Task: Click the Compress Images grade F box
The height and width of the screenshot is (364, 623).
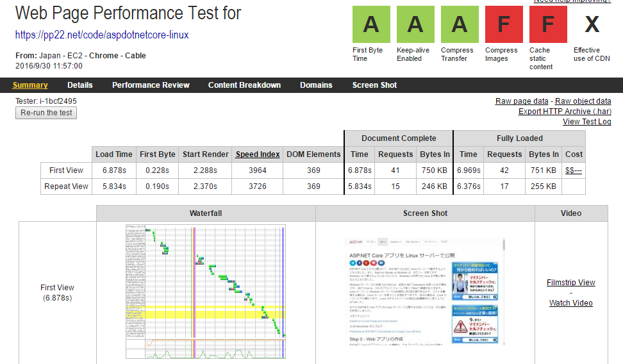Action: pyautogui.click(x=504, y=24)
